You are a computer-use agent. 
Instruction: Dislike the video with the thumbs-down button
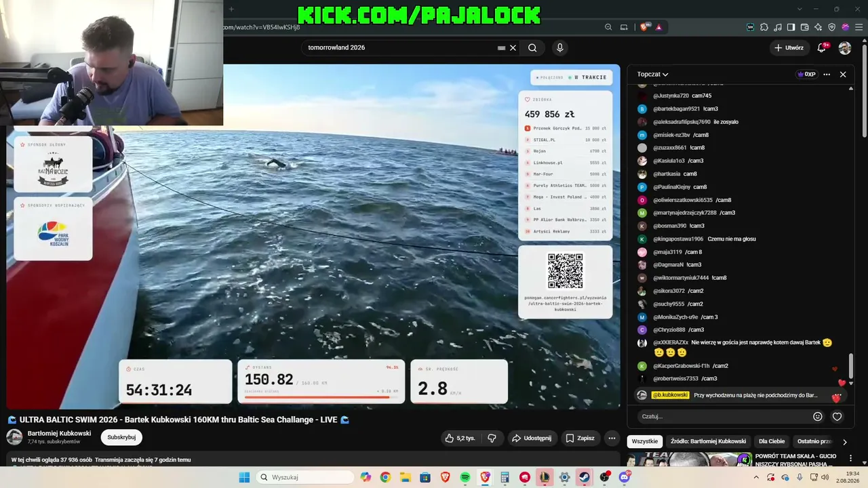point(492,439)
